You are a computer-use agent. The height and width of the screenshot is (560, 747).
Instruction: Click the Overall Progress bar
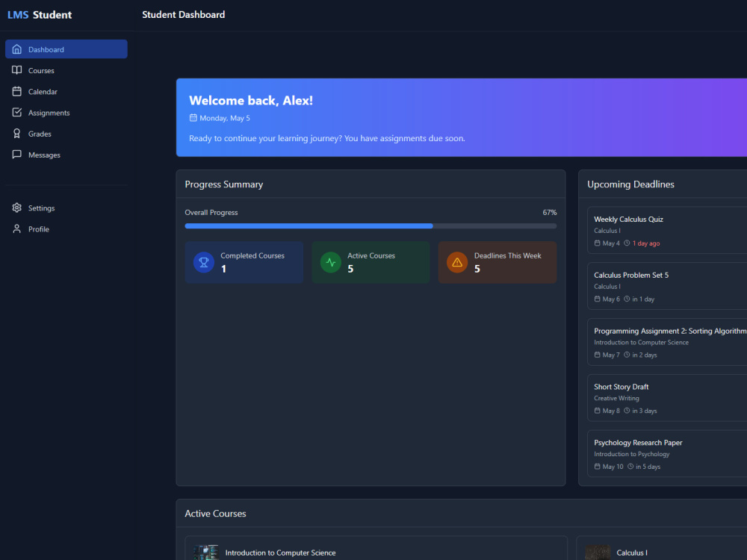[x=371, y=225]
